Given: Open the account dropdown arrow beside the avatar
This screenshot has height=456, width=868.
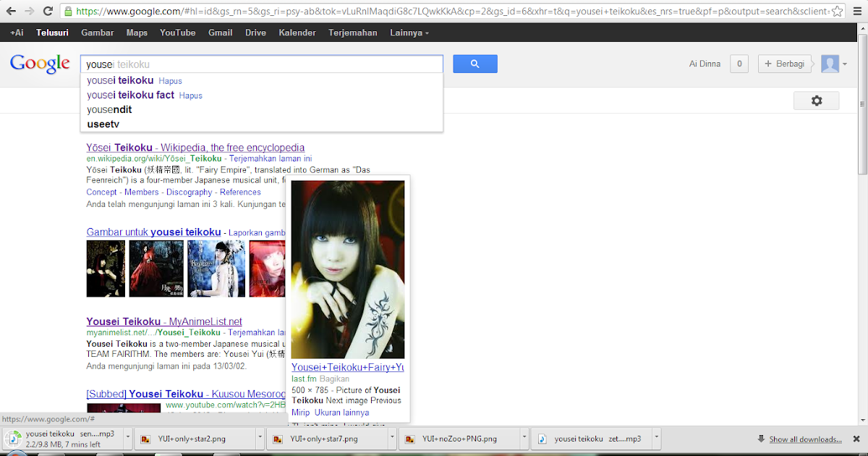Looking at the screenshot, I should (845, 64).
